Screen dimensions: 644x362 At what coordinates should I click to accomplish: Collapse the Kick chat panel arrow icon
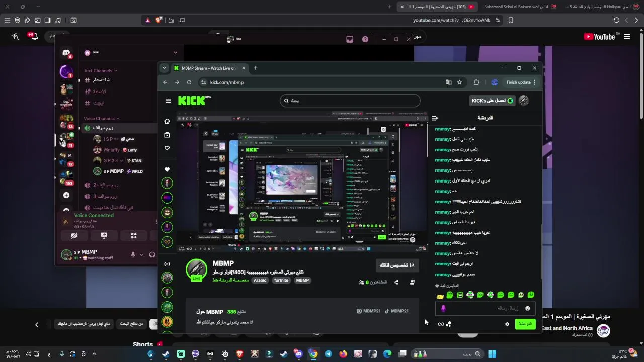pos(435,118)
